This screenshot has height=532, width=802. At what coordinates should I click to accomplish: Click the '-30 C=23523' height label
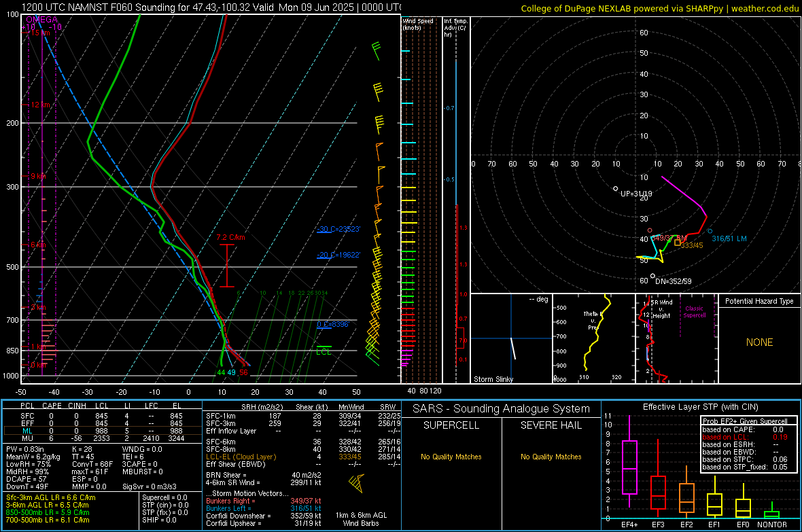(x=338, y=229)
